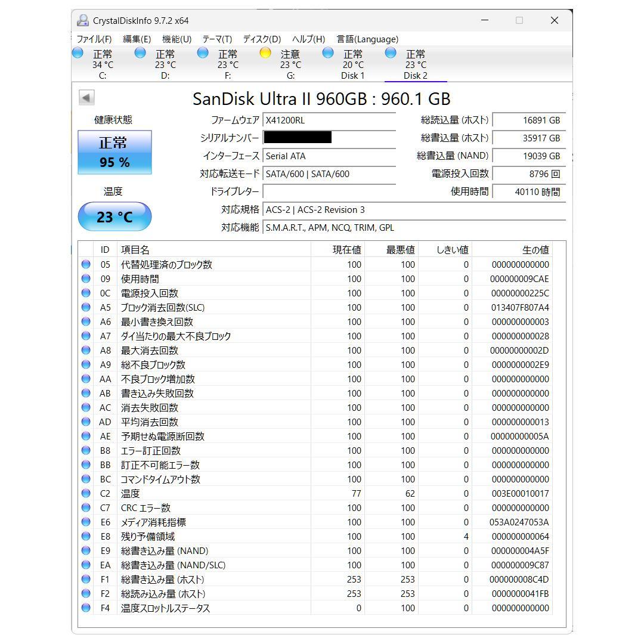Click the blue status indicator on C: drive
The width and height of the screenshot is (644, 644).
coord(78,52)
